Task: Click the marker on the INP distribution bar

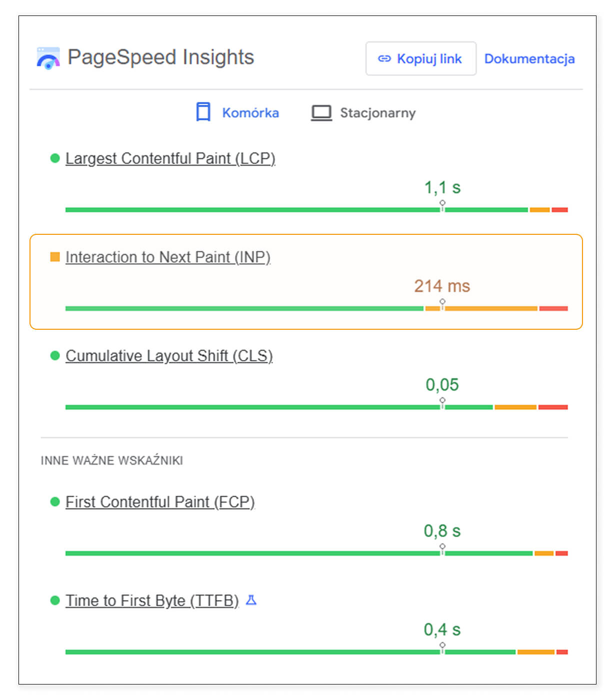Action: click(442, 303)
